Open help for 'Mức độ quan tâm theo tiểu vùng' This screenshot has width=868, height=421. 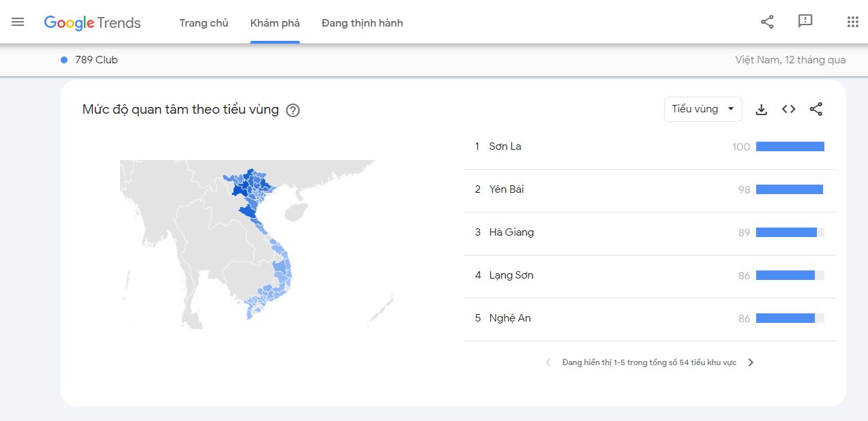coord(293,110)
